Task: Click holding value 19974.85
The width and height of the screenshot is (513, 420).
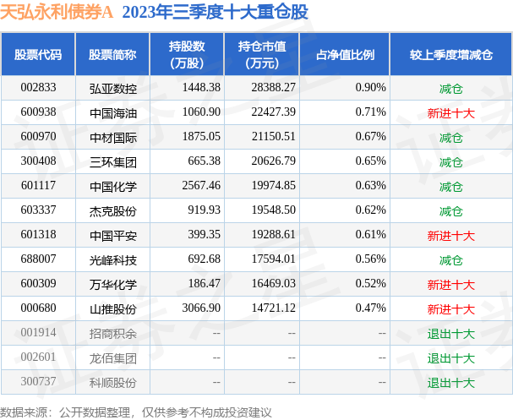Action: tap(274, 185)
